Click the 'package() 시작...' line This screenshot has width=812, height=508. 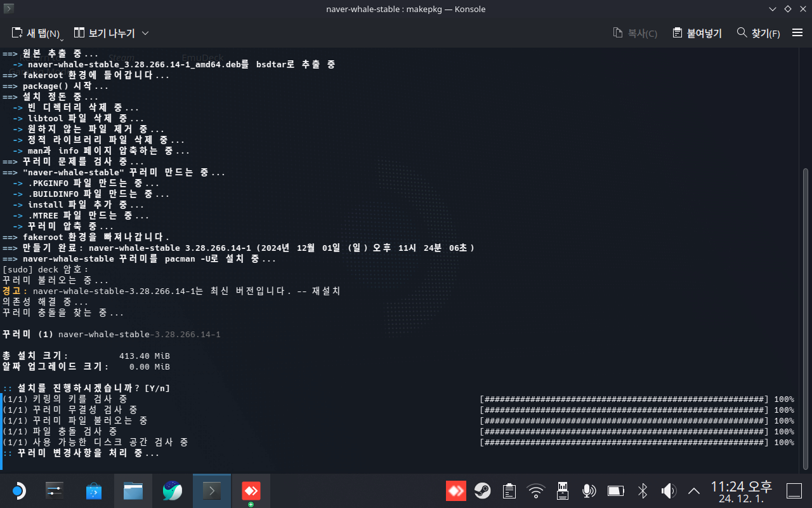tap(56, 86)
